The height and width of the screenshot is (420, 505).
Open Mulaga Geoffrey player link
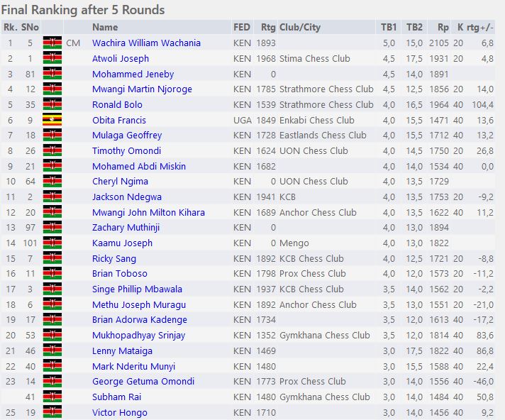click(x=127, y=136)
